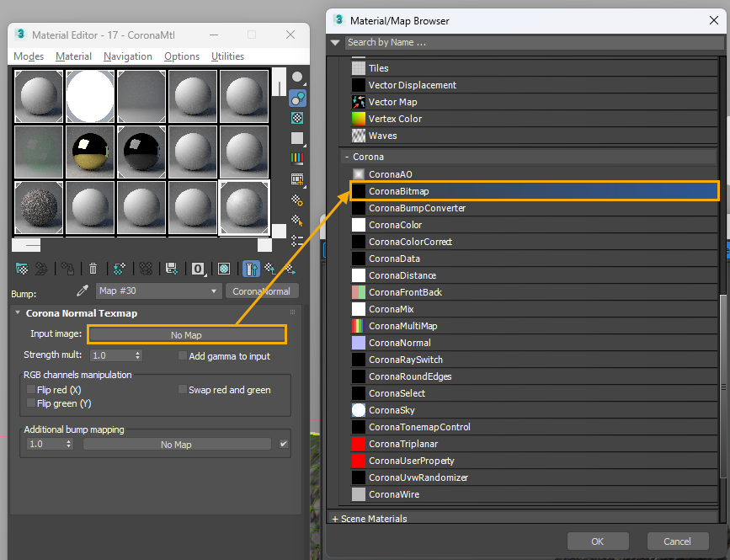
Task: Open the Utilities menu
Action: coord(227,56)
